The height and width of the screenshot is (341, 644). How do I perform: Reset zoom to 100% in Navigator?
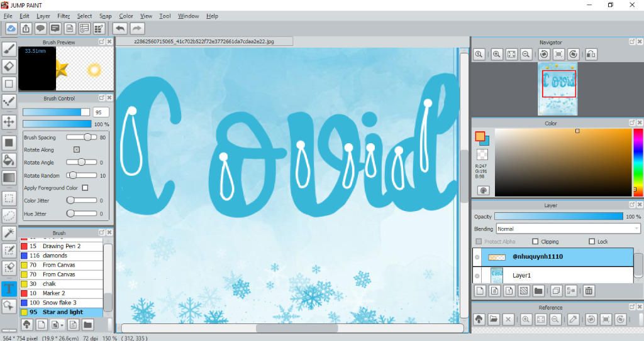coord(479,54)
